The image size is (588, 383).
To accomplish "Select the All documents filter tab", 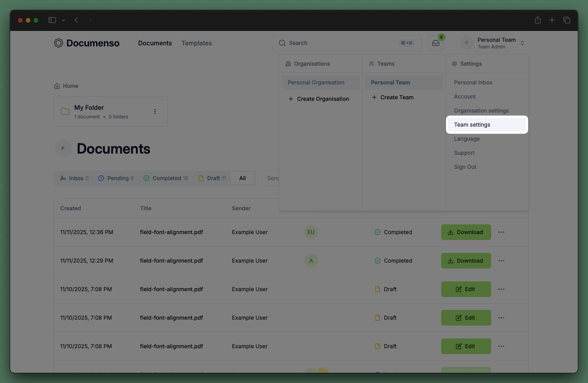I will [242, 178].
